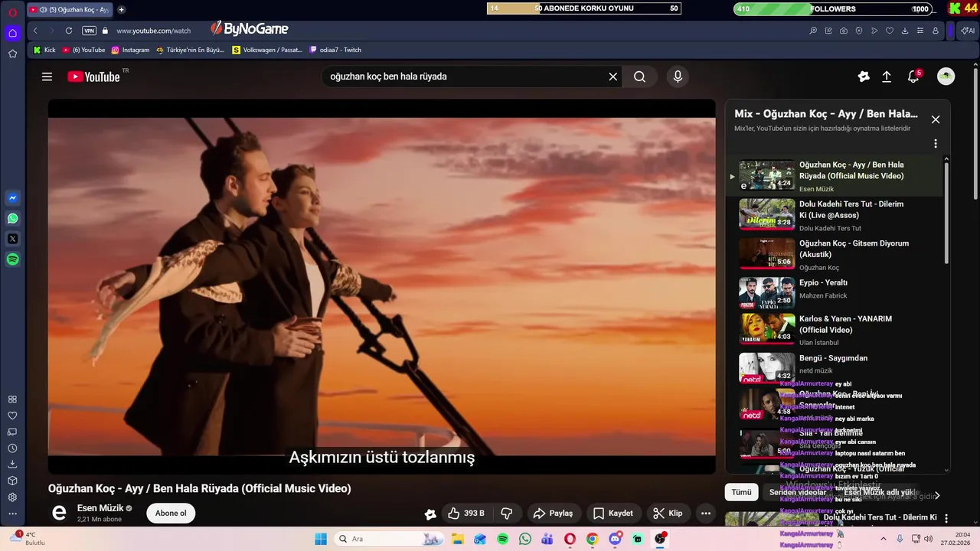
Task: Open Opera menu logo at top-left
Action: (x=12, y=11)
